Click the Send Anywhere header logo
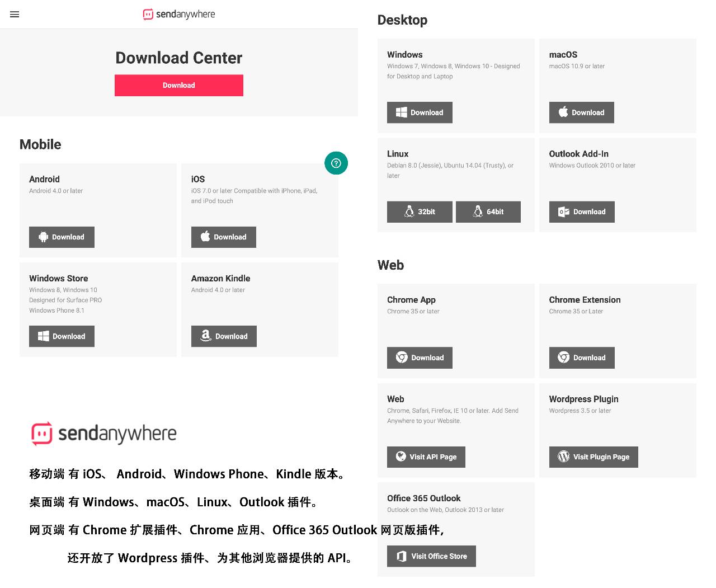Image resolution: width=716 pixels, height=588 pixels. [x=179, y=14]
